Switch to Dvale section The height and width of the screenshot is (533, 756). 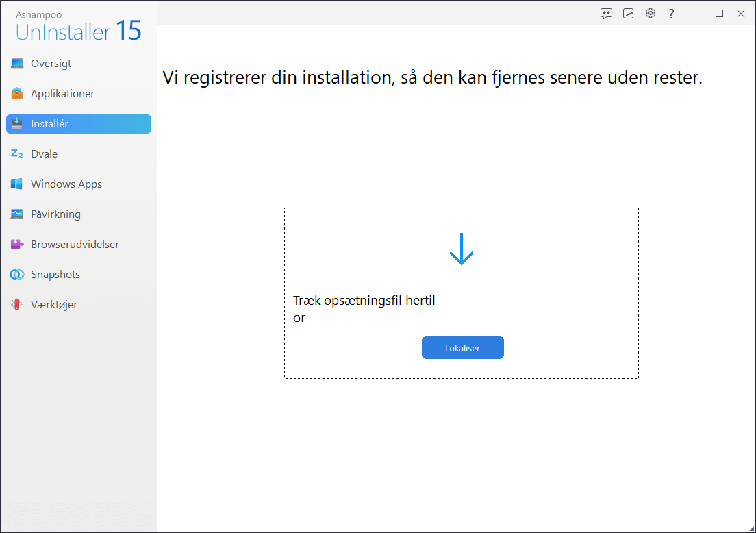coord(79,154)
